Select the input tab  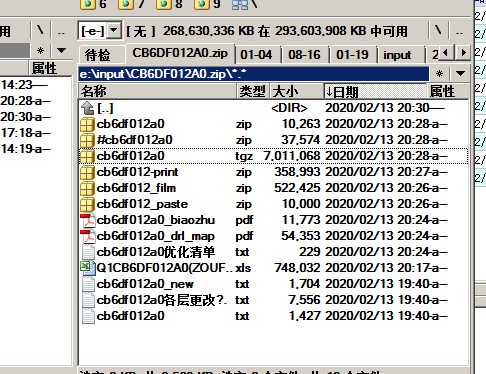tap(397, 54)
